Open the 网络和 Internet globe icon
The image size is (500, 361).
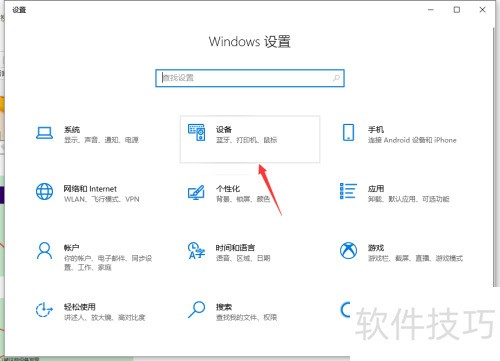point(44,192)
